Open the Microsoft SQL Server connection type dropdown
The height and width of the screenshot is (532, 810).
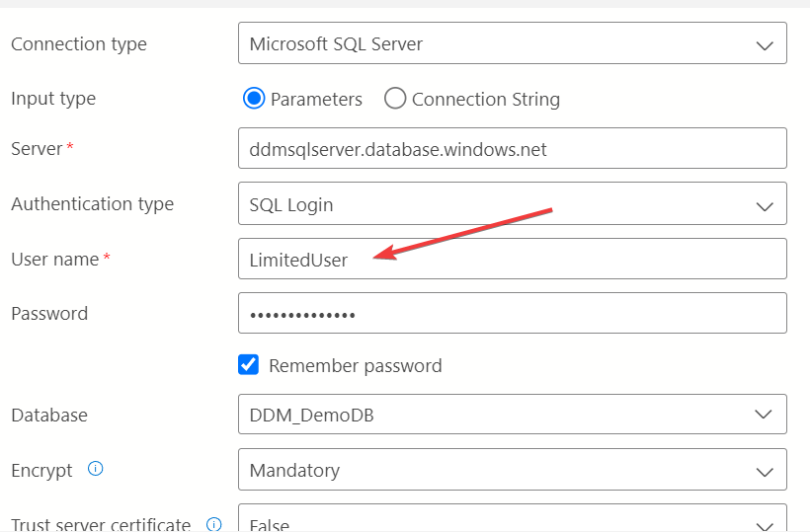click(x=513, y=42)
